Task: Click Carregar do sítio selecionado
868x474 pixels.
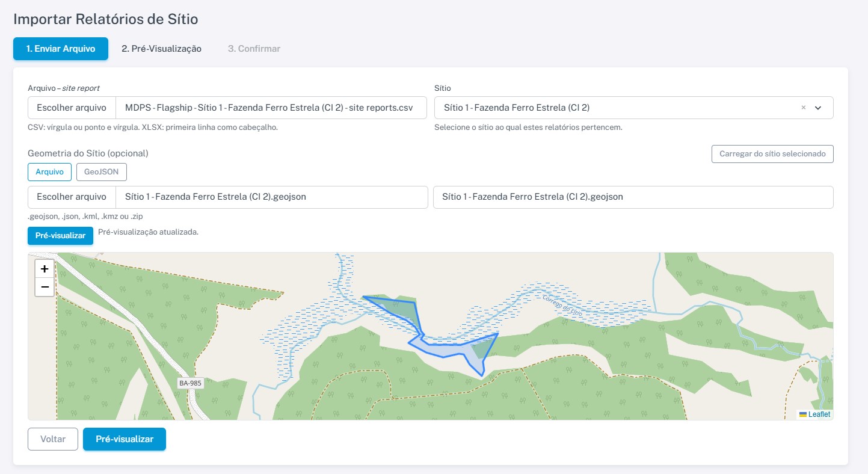Action: [x=772, y=153]
